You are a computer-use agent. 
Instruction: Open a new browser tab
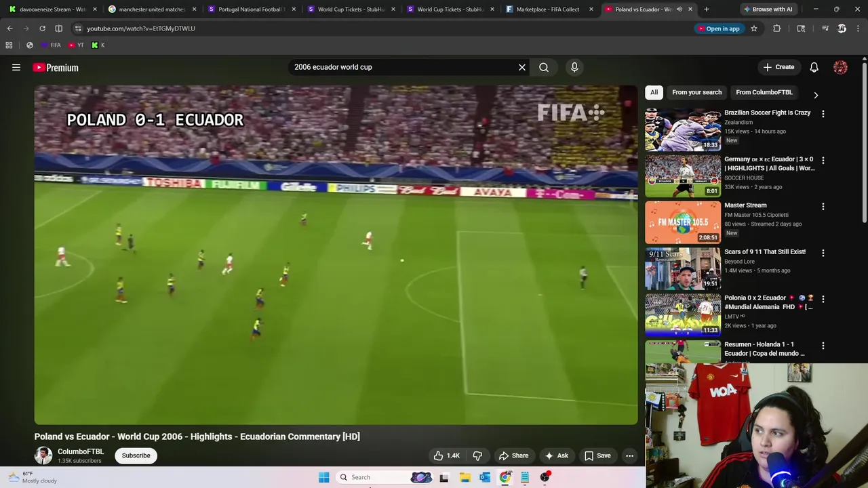point(706,9)
